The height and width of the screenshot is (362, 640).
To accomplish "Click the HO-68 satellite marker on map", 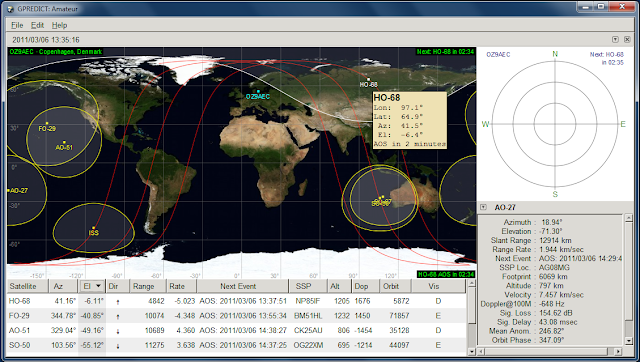I will (368, 80).
